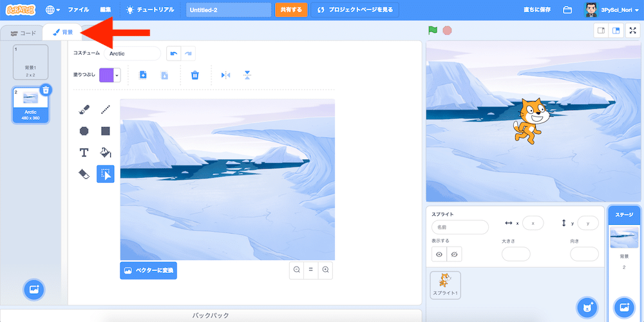The width and height of the screenshot is (644, 322).
Task: Delete the Arctic backdrop with trash icon
Action: coord(46,90)
